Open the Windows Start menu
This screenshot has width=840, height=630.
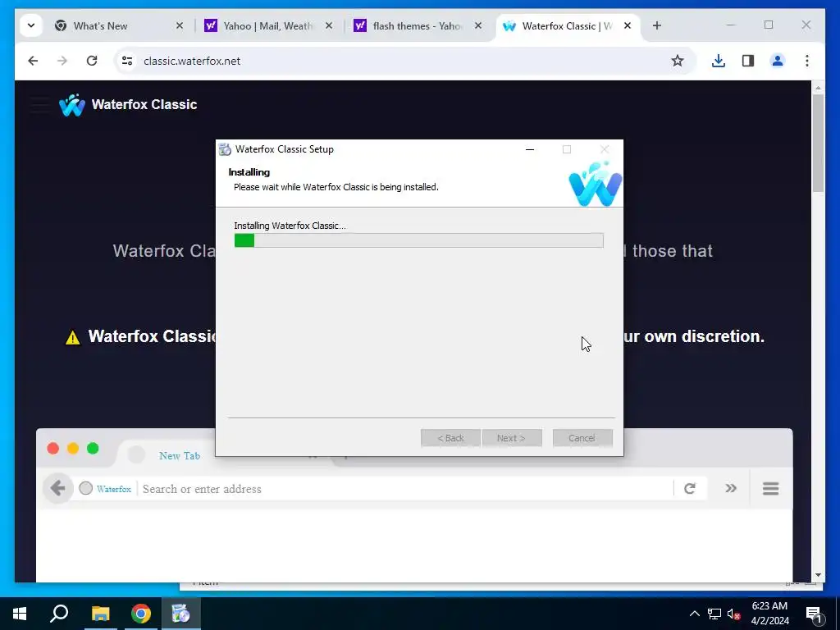click(20, 614)
